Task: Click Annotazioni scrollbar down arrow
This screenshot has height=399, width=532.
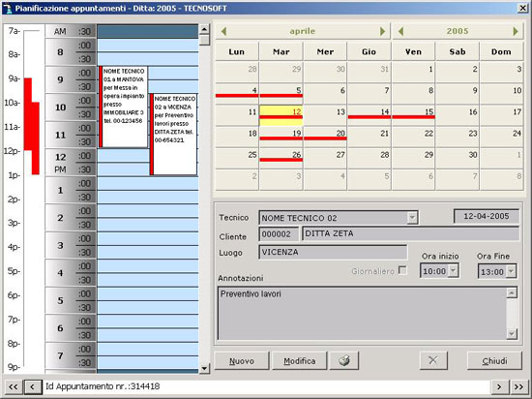Action: (x=512, y=334)
